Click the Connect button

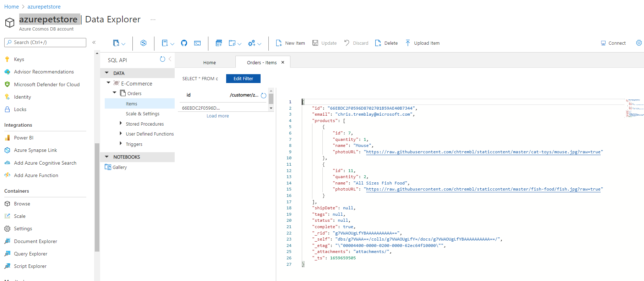[613, 43]
